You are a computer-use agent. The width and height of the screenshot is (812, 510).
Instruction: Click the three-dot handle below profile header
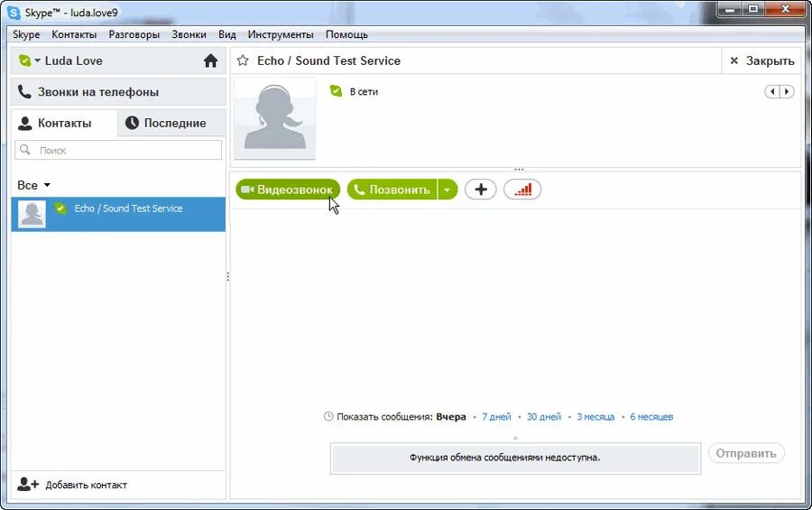[519, 170]
